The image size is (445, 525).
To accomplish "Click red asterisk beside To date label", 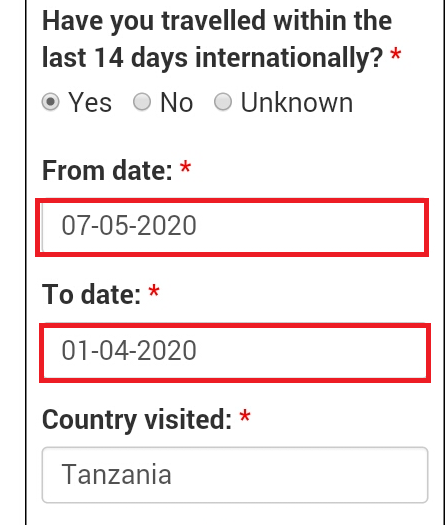I will pos(154,290).
